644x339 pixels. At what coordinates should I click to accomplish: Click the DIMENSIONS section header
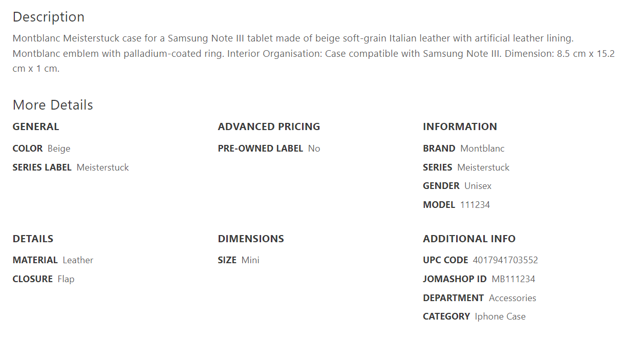coord(251,239)
